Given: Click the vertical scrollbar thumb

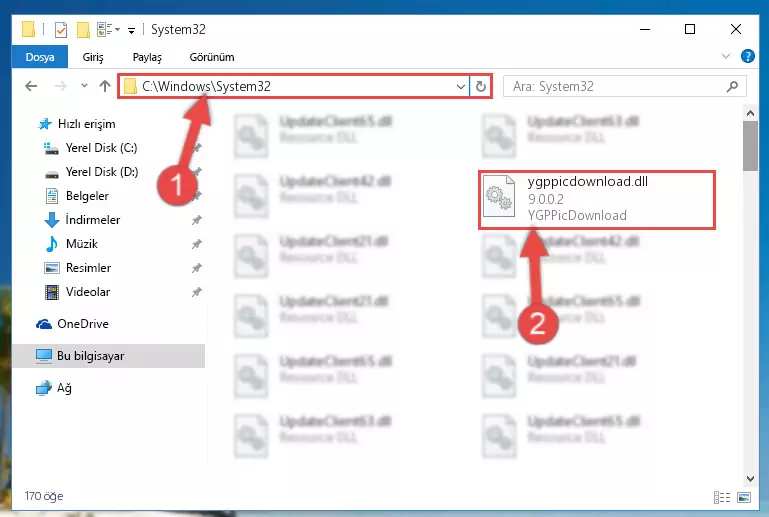Looking at the screenshot, I should [x=750, y=146].
